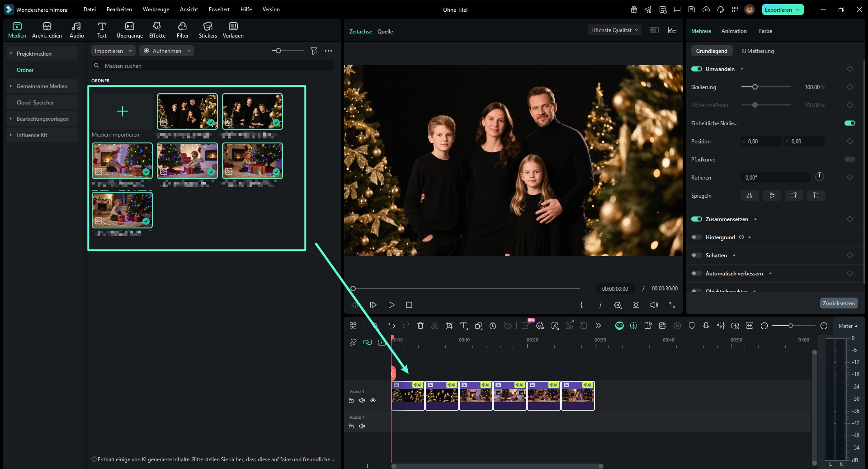Open the Werkzeuge menu
The image size is (868, 469).
[156, 9]
